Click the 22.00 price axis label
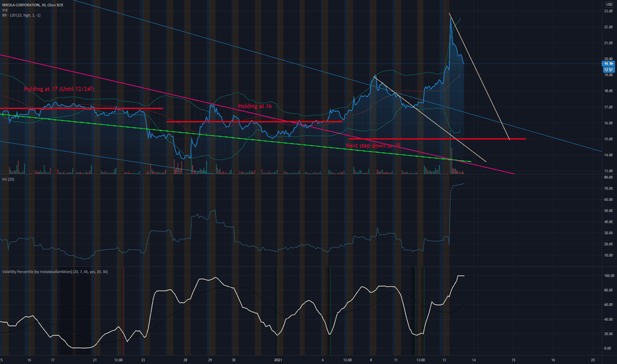Viewport: 617px width, 364px height. click(608, 27)
